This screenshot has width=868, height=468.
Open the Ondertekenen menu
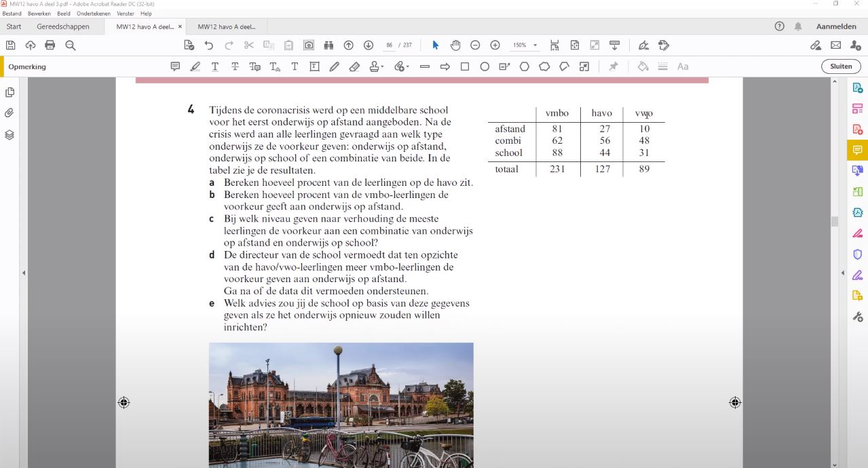click(x=94, y=14)
